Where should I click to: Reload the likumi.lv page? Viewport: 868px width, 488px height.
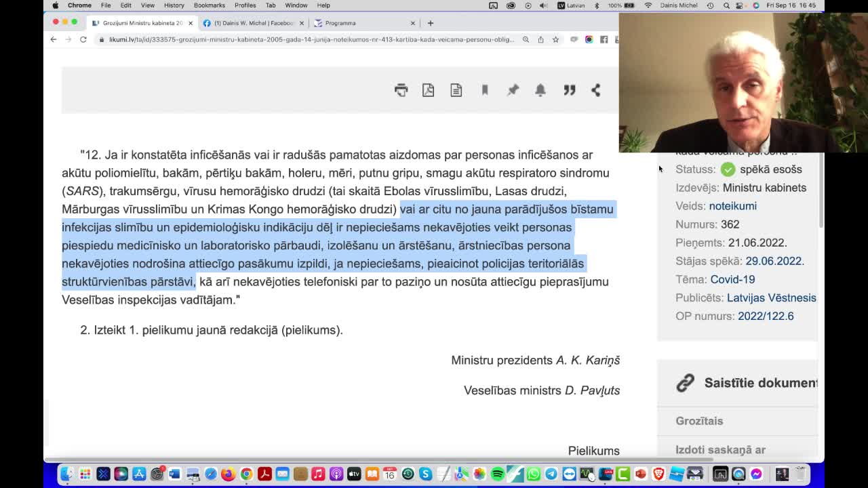(x=83, y=39)
